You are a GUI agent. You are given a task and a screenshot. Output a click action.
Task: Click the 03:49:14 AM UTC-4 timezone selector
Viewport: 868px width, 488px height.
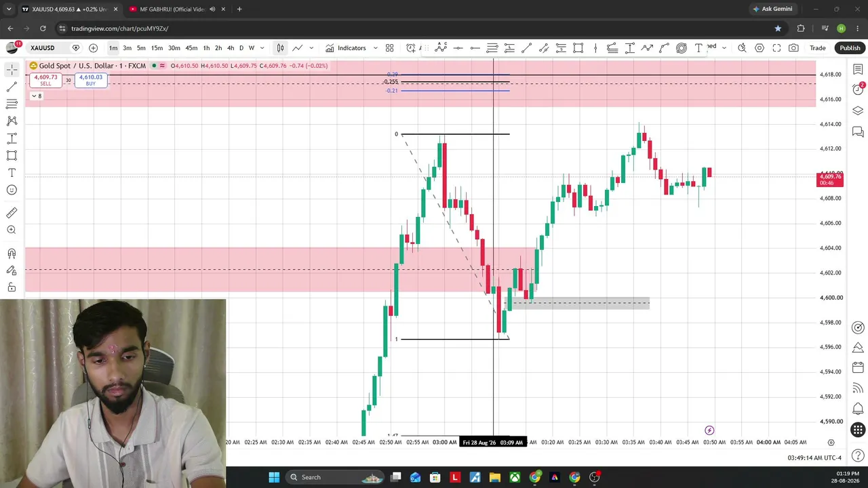click(814, 458)
